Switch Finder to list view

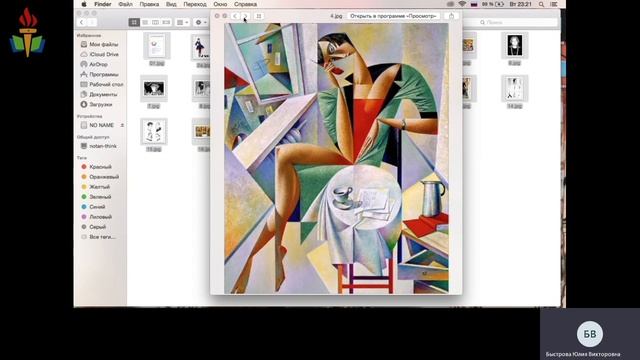(x=145, y=22)
